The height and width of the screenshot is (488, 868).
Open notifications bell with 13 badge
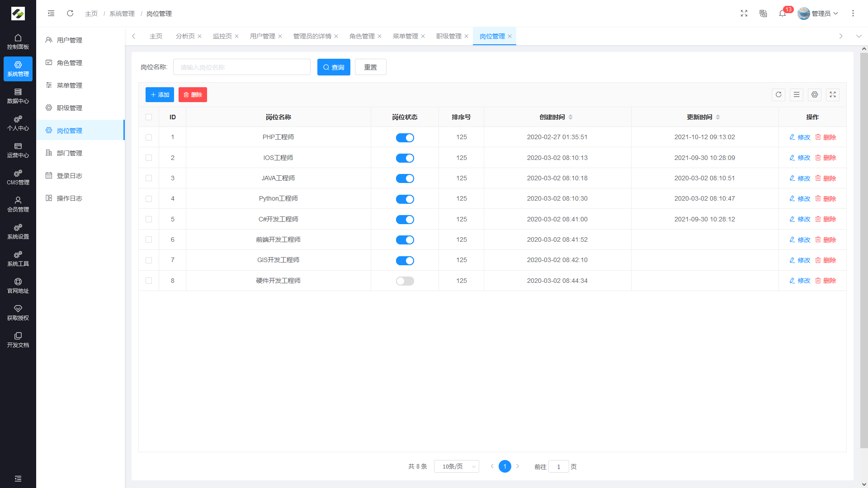(x=783, y=14)
